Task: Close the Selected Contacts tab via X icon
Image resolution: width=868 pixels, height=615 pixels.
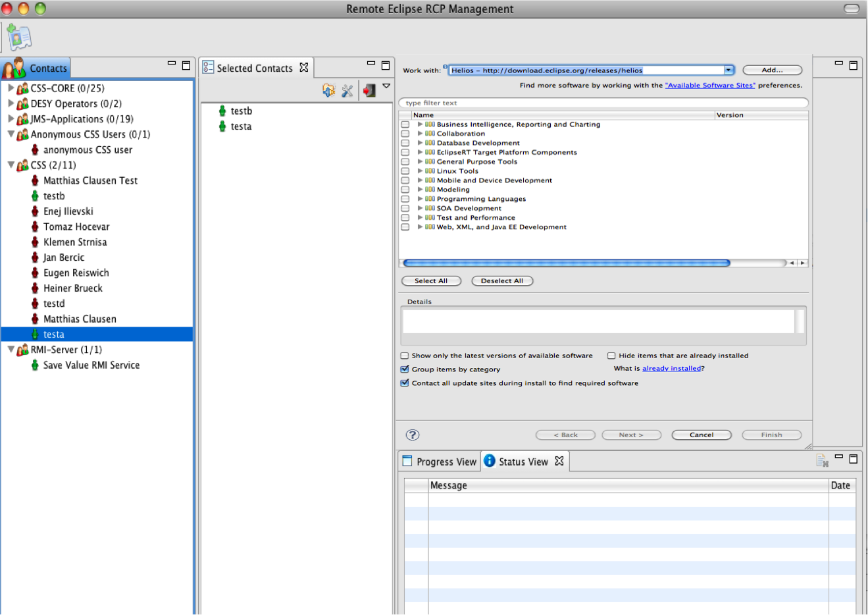Action: click(304, 68)
